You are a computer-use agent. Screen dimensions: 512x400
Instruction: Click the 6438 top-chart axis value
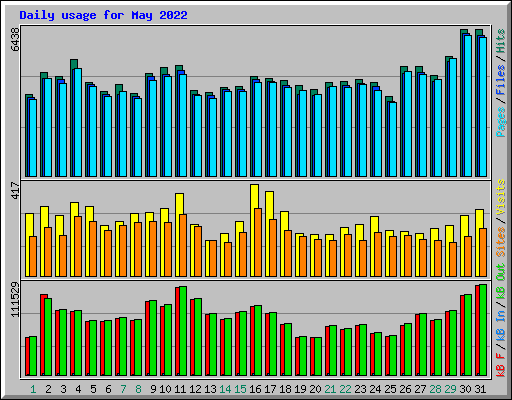[x=15, y=39]
